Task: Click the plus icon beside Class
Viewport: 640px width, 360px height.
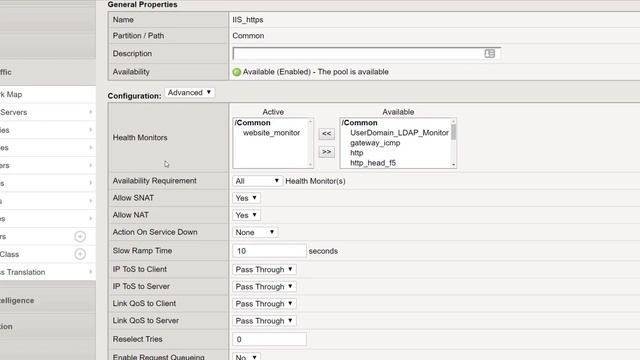Action: click(80, 254)
